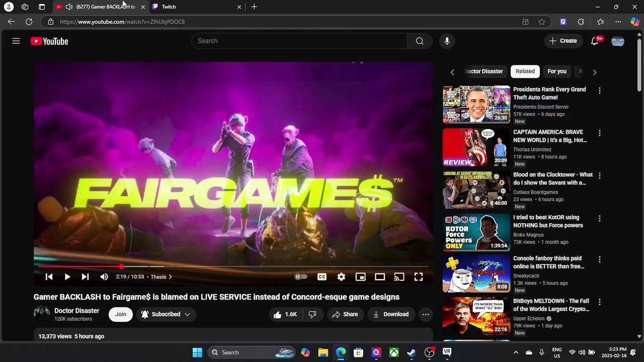Click the Create button
This screenshot has height=362, width=644.
coord(563,41)
